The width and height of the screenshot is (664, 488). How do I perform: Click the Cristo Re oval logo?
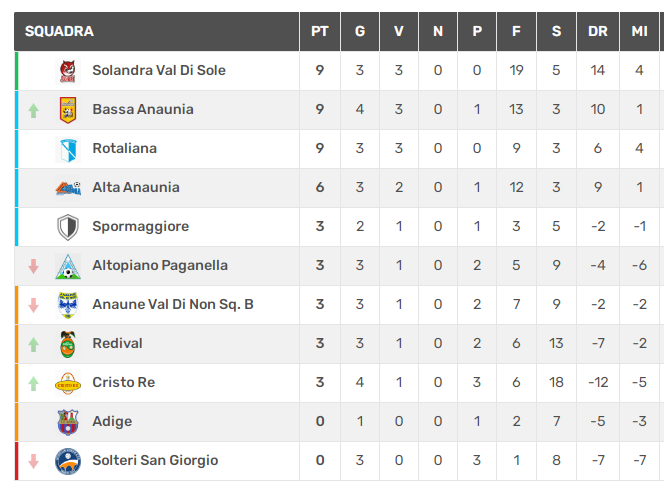(68, 383)
